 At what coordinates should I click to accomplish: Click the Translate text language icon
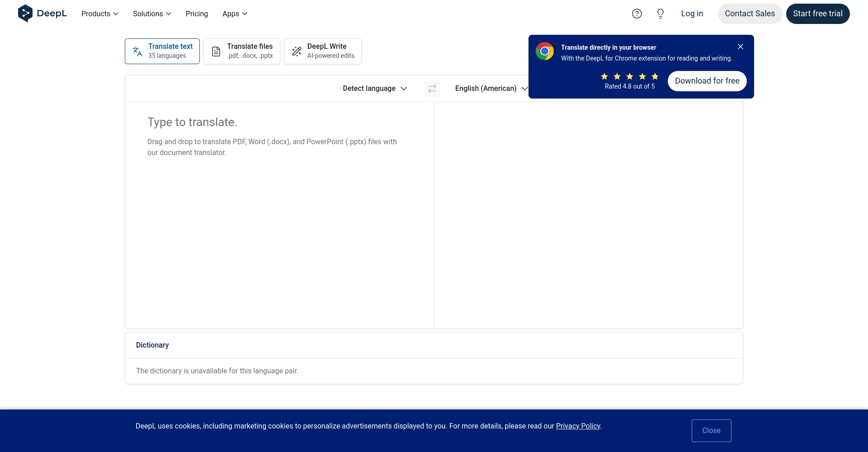click(137, 51)
